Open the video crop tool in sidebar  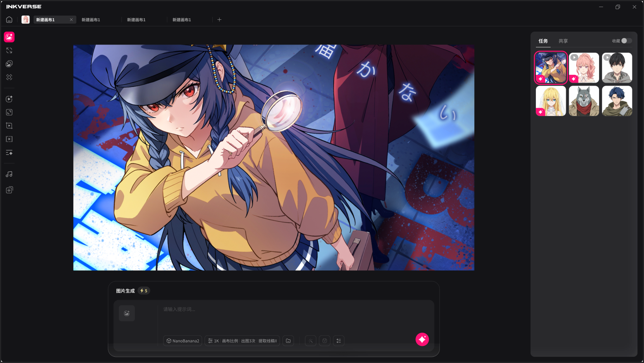coord(9,126)
